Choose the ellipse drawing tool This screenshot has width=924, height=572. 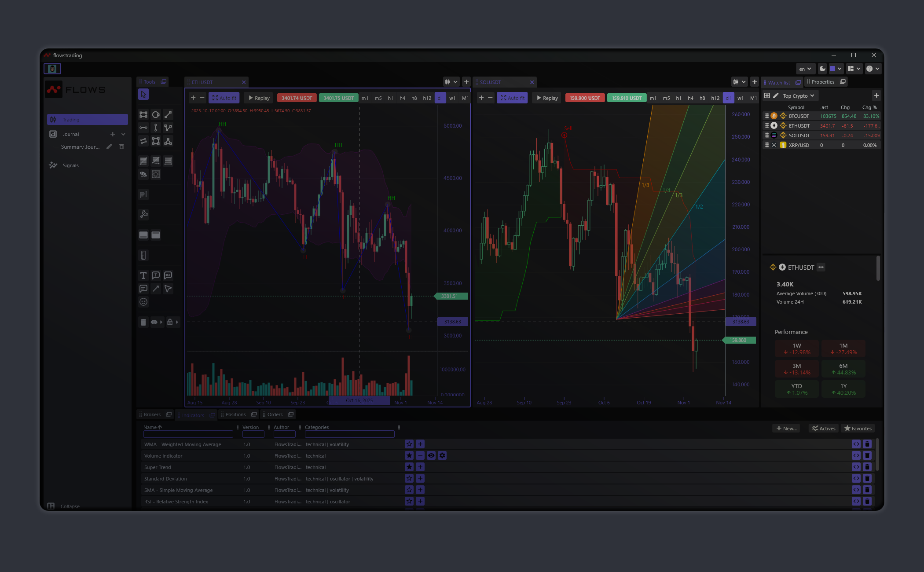pyautogui.click(x=156, y=115)
